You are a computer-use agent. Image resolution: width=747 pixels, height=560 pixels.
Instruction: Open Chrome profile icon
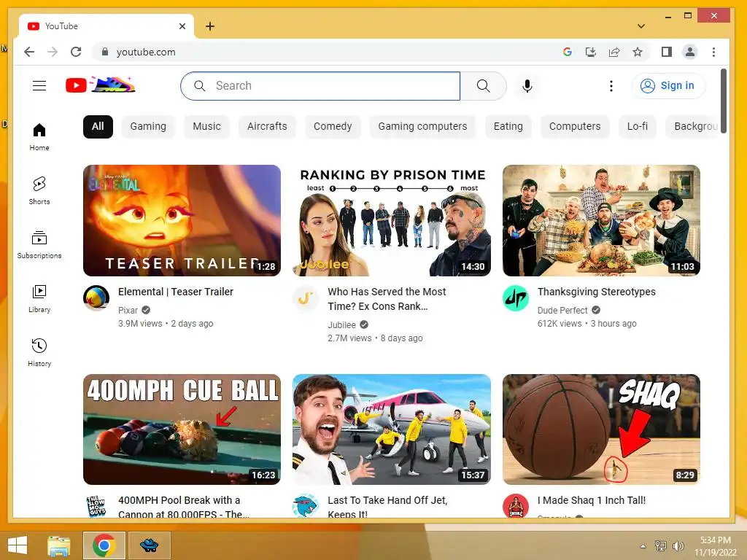pos(690,52)
